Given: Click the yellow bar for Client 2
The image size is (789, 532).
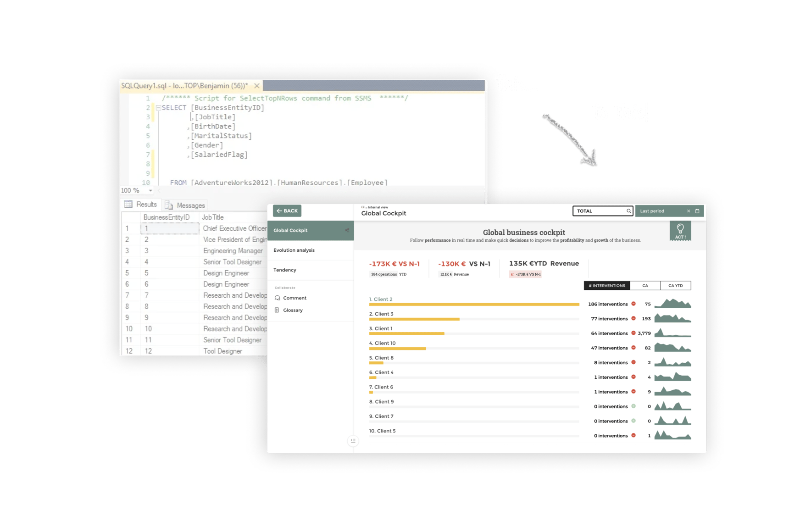Looking at the screenshot, I should pos(474,305).
